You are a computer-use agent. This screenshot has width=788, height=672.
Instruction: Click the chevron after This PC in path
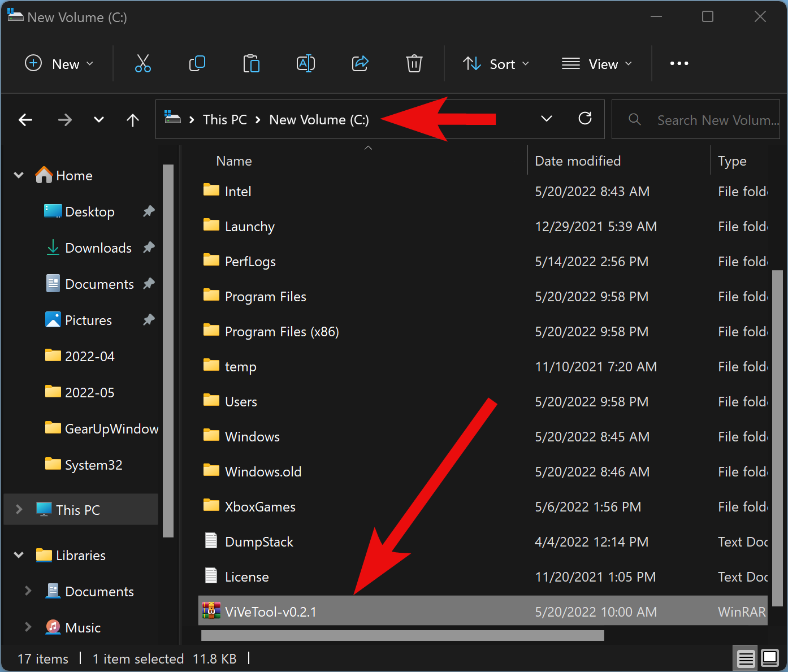pos(258,120)
